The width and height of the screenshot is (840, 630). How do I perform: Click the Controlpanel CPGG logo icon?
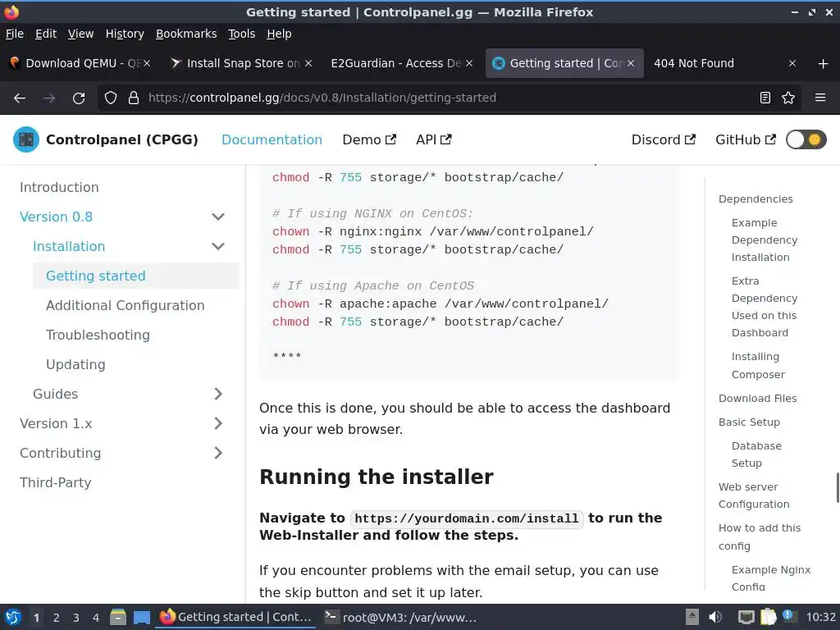click(x=26, y=139)
